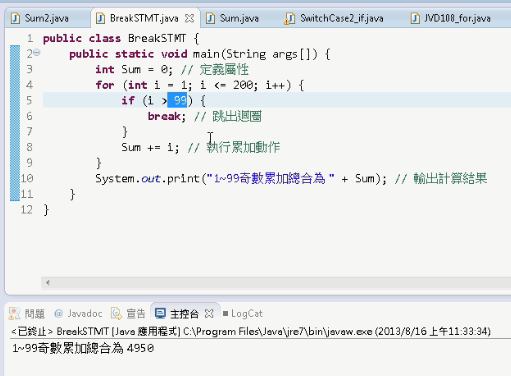511x376 pixels.
Task: Click the left-arrow of the editor's horizontal scrollbar
Action: click(x=48, y=283)
